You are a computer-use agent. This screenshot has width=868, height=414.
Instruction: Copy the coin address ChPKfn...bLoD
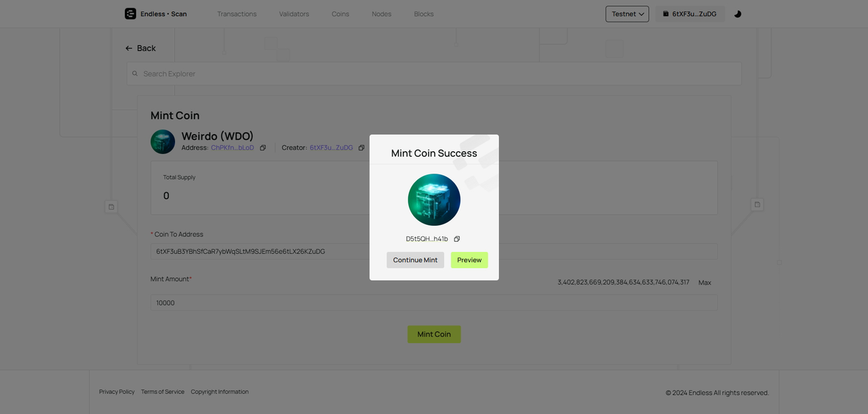coord(263,148)
